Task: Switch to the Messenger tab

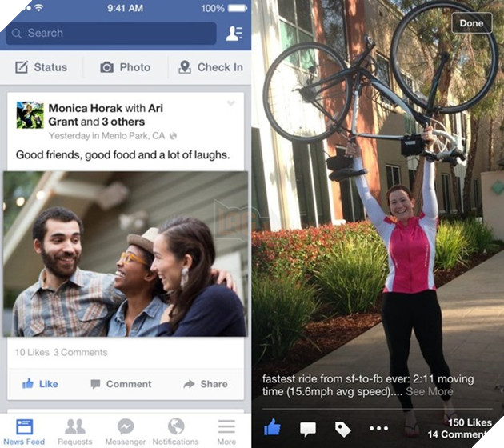Action: coord(126,432)
